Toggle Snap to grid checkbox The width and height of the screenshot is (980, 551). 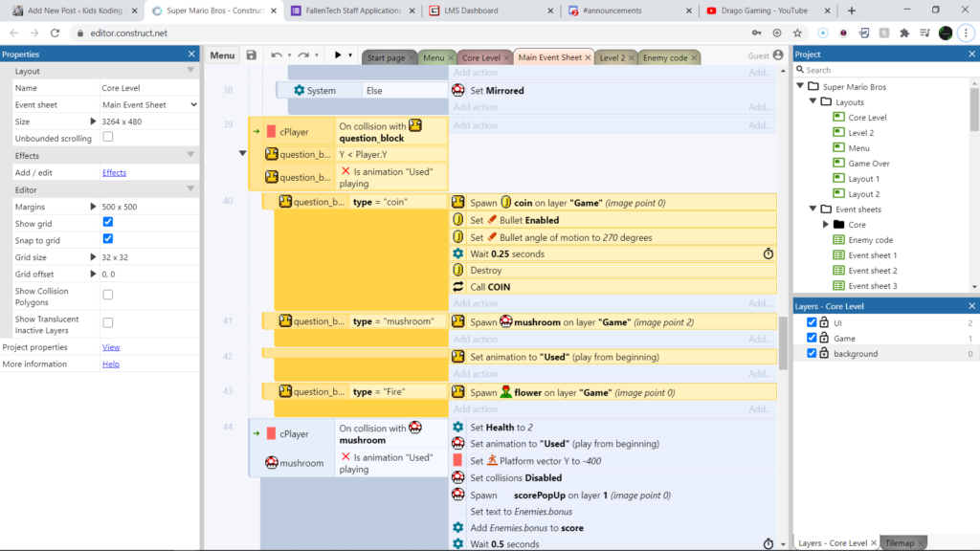pos(108,238)
